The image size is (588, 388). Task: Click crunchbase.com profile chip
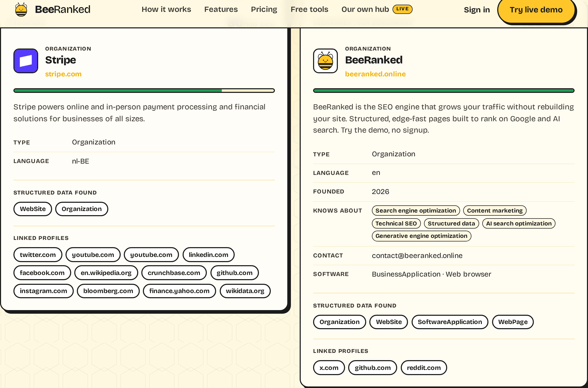(x=174, y=273)
